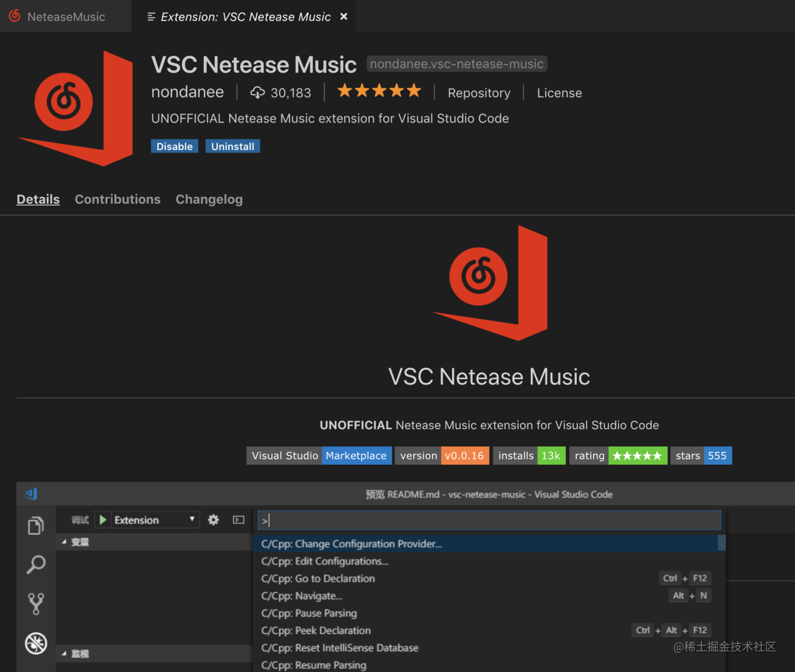
Task: Open the debug console icon
Action: (238, 520)
